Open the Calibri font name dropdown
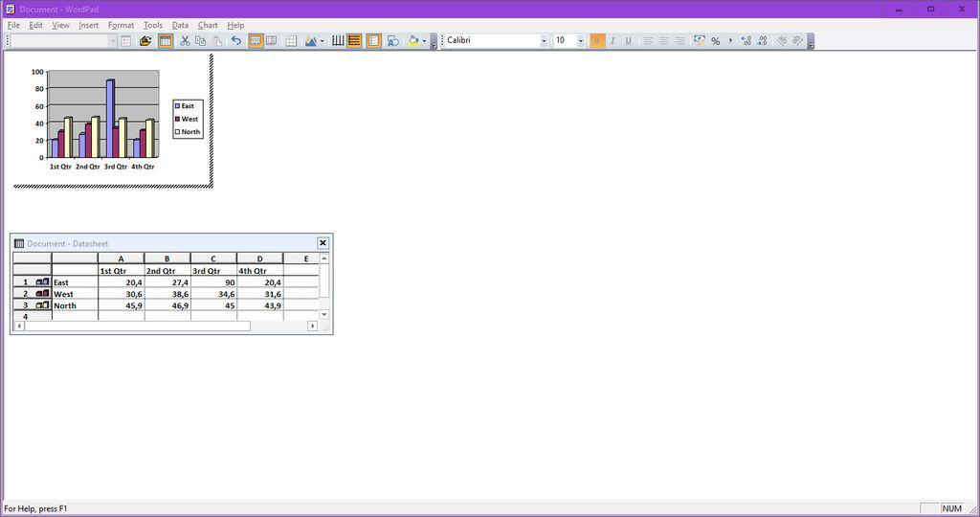Viewport: 980px width, 517px height. [544, 40]
